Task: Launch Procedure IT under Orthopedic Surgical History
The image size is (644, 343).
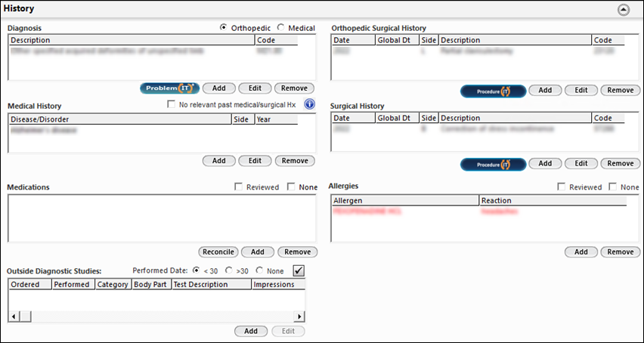Action: (493, 91)
